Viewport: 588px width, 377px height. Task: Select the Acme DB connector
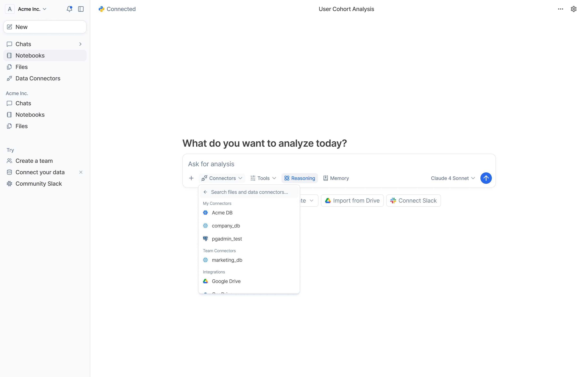(x=222, y=213)
